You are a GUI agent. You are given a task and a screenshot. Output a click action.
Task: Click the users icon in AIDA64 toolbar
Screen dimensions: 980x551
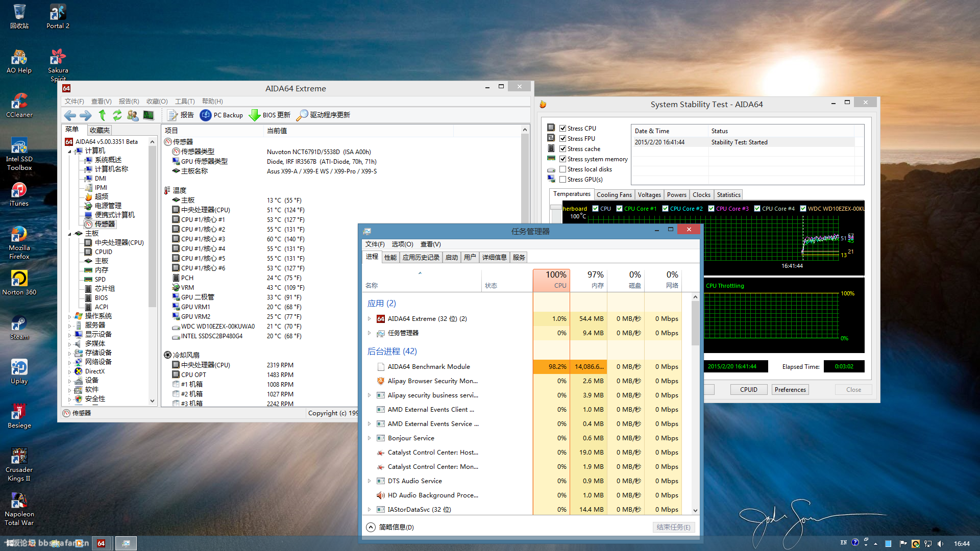(133, 115)
